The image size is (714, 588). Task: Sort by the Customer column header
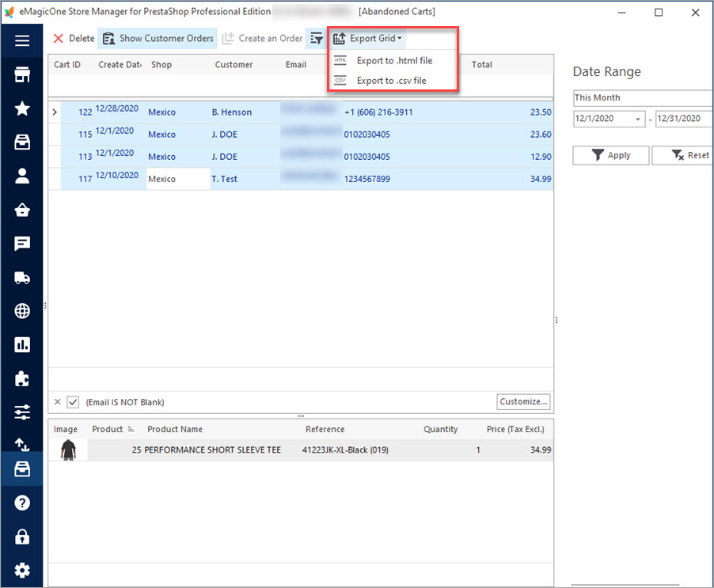tap(234, 65)
